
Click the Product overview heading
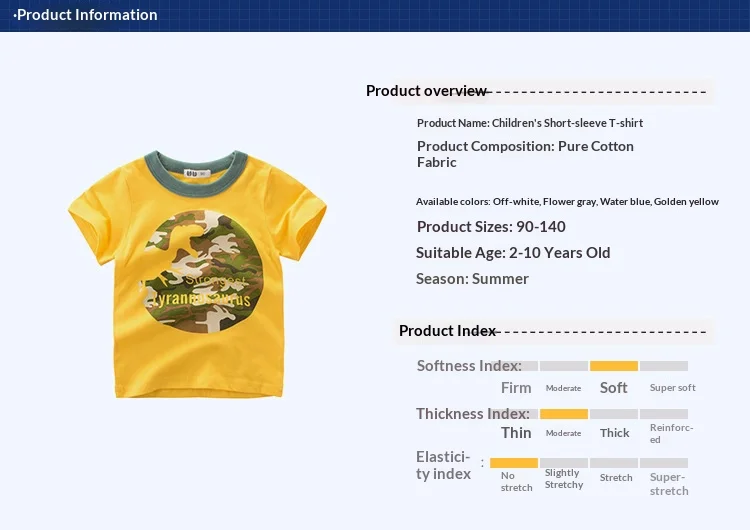(426, 91)
